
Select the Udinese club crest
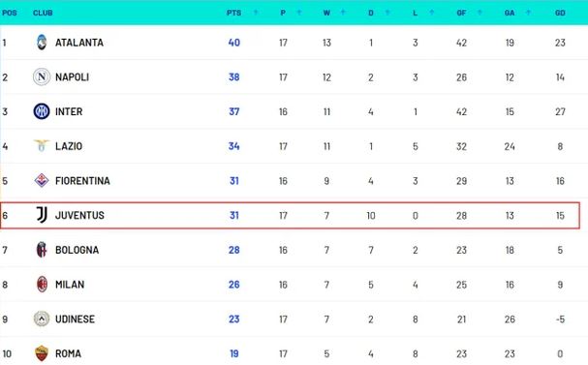(x=42, y=319)
